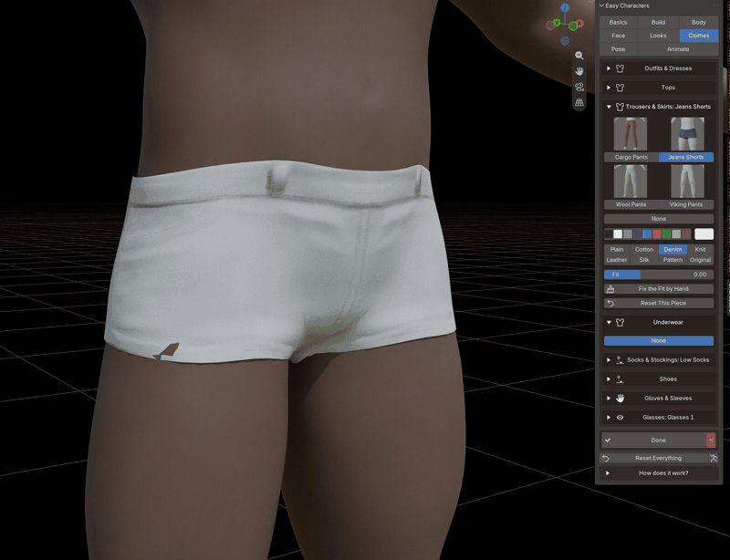Collapse the Trousers & Skirts section
730x560 pixels.
click(609, 107)
